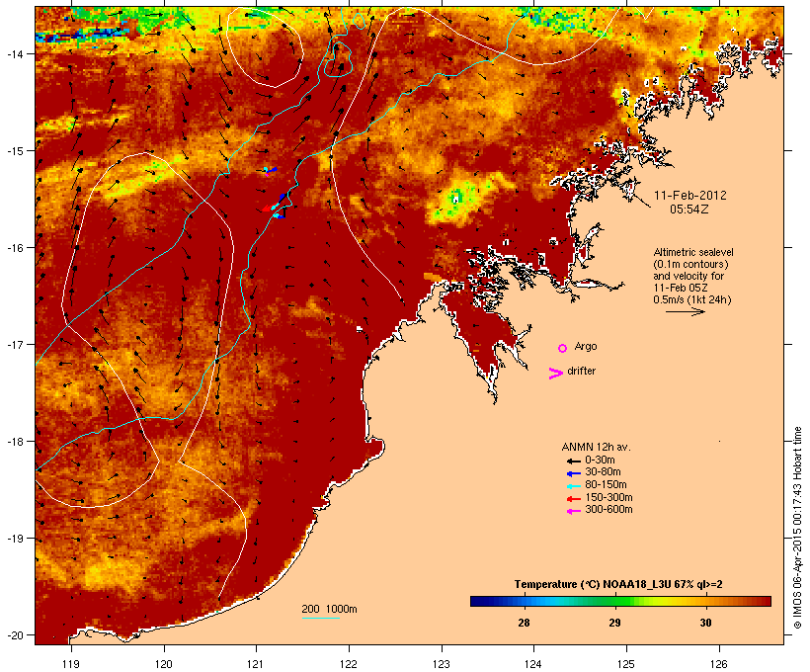
Task: Click the 200 1000m isobath label
Action: click(329, 609)
